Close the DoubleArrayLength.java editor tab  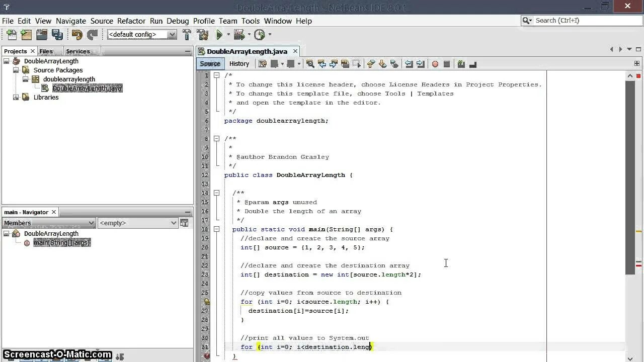[x=295, y=51]
